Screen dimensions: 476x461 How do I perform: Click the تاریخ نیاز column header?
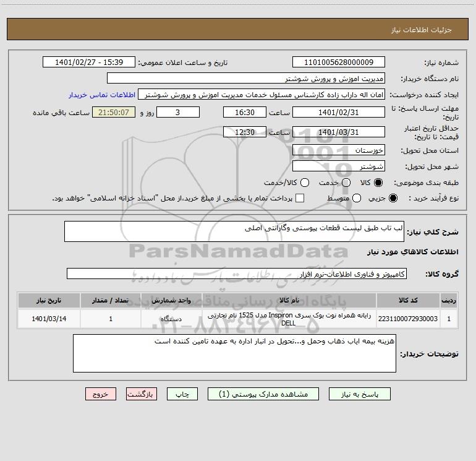click(x=49, y=300)
